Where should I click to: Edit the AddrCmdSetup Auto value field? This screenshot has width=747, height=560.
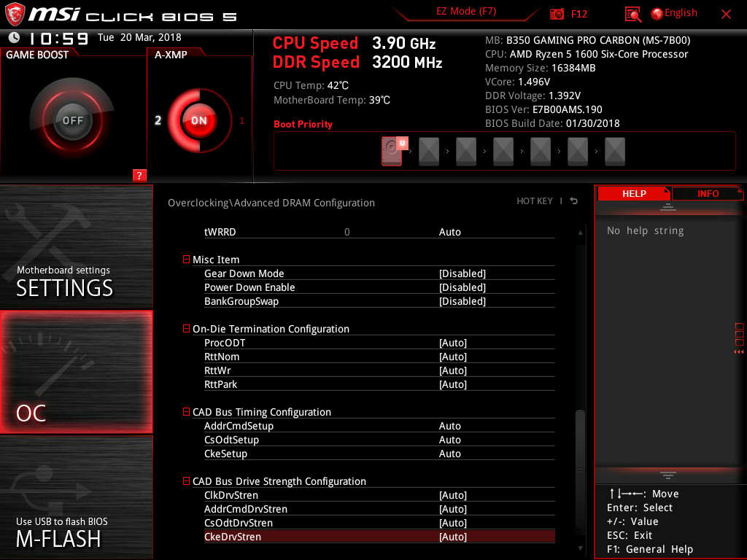coord(449,426)
